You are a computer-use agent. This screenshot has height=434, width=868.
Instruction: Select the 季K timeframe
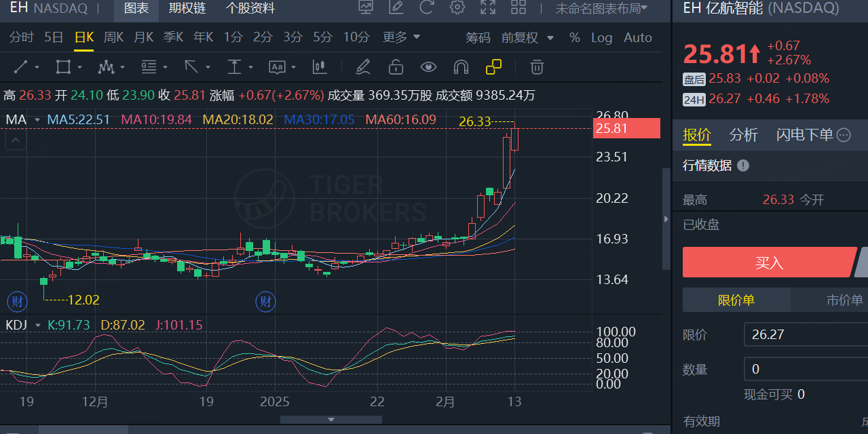(173, 37)
